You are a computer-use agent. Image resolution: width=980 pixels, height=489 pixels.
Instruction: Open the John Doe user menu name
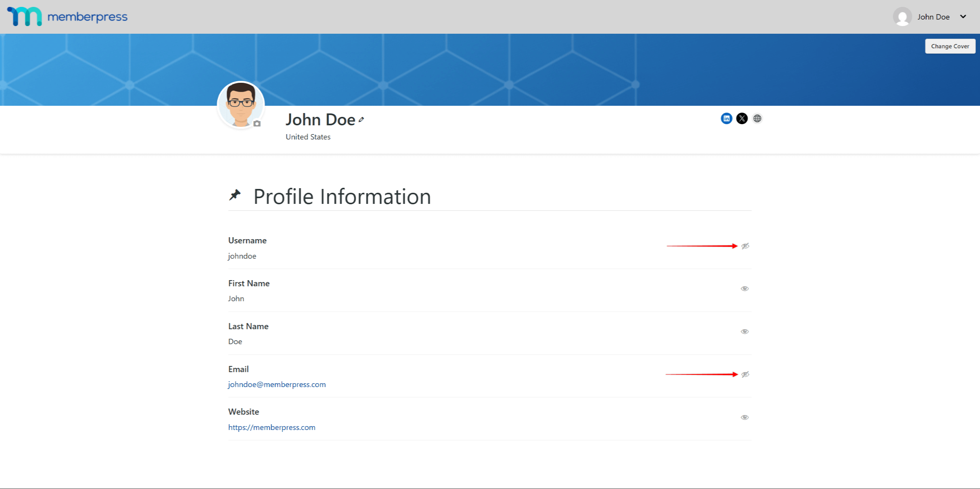coord(933,17)
